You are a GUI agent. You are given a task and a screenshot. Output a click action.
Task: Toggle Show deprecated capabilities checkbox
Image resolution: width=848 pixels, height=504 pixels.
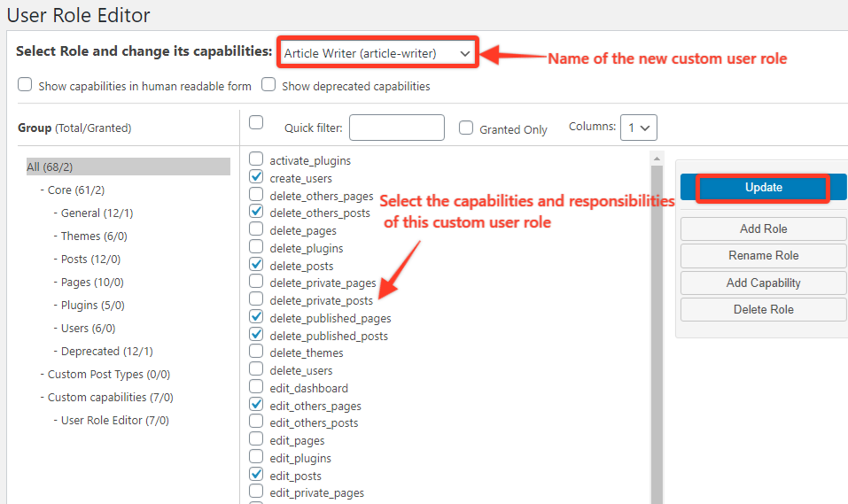[x=268, y=85]
